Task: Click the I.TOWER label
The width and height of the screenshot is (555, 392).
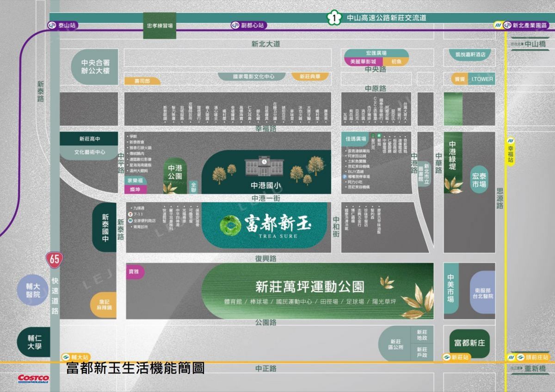Action: 482,79
